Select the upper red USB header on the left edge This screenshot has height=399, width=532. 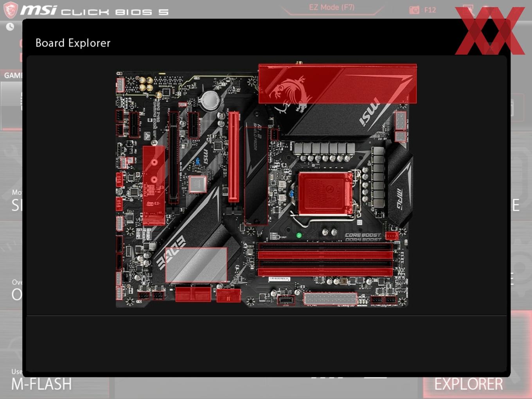[119, 180]
